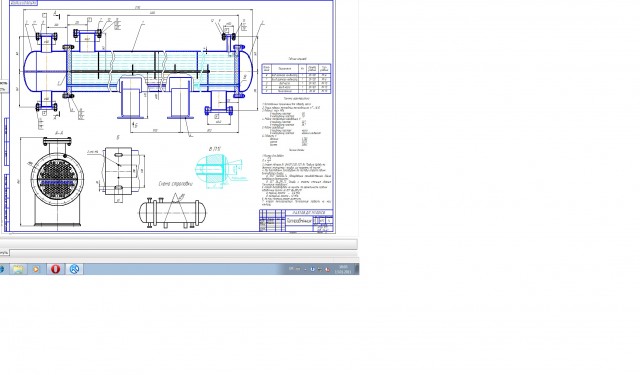Click the command line input field
The width and height of the screenshot is (640, 375).
[x=183, y=253]
